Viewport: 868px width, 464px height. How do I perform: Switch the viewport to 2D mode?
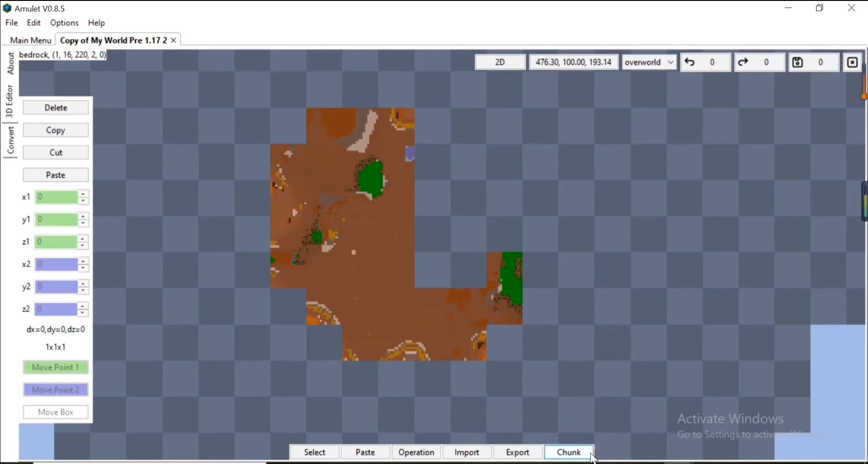coord(500,62)
